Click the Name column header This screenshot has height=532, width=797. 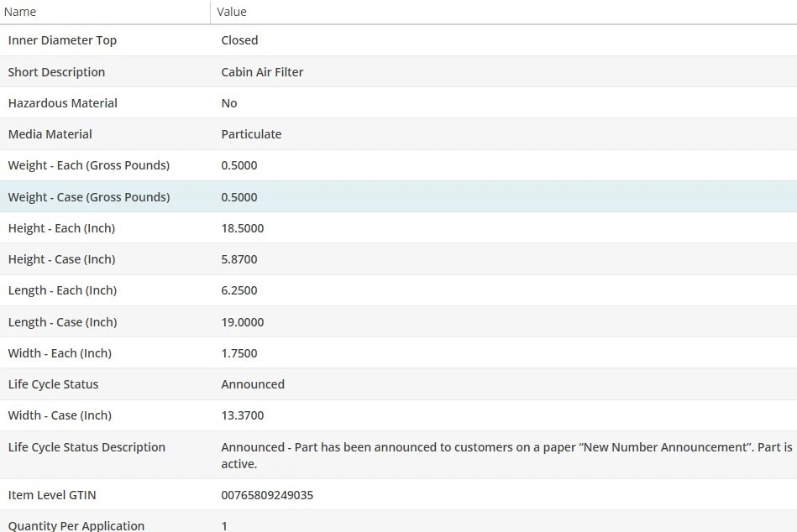(20, 12)
